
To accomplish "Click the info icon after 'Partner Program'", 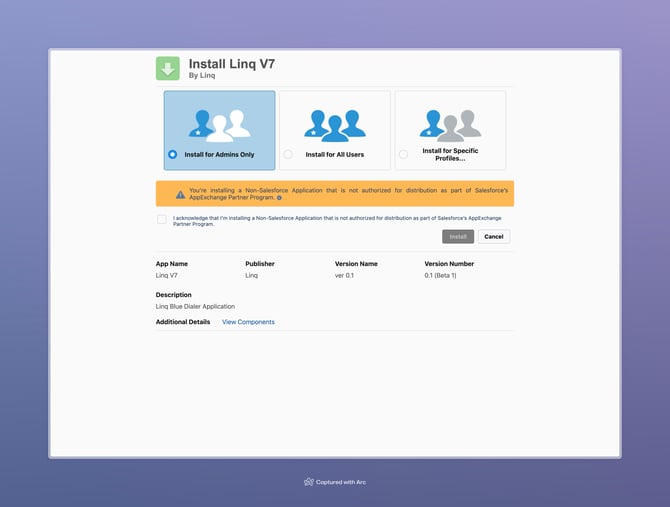I will (x=279, y=198).
